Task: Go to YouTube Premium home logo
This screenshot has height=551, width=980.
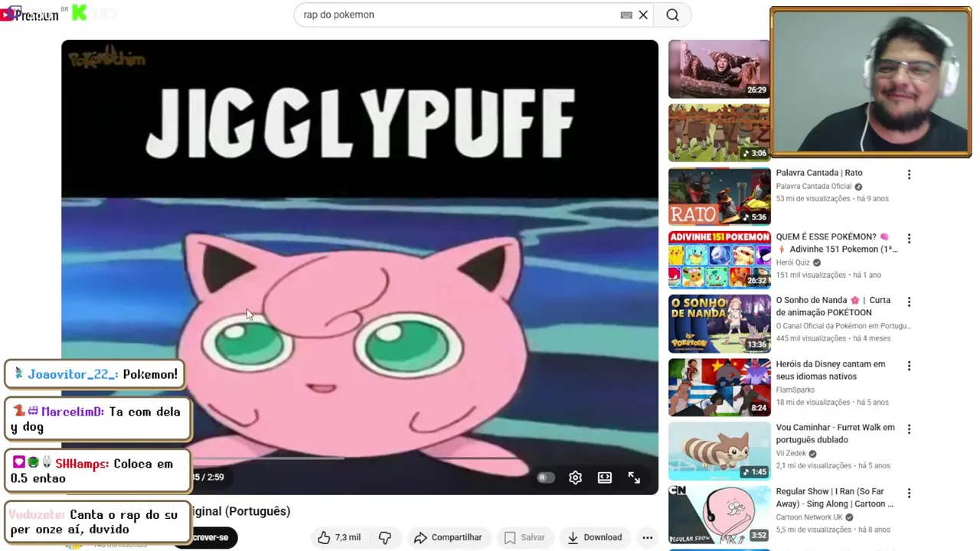Action: [x=29, y=15]
